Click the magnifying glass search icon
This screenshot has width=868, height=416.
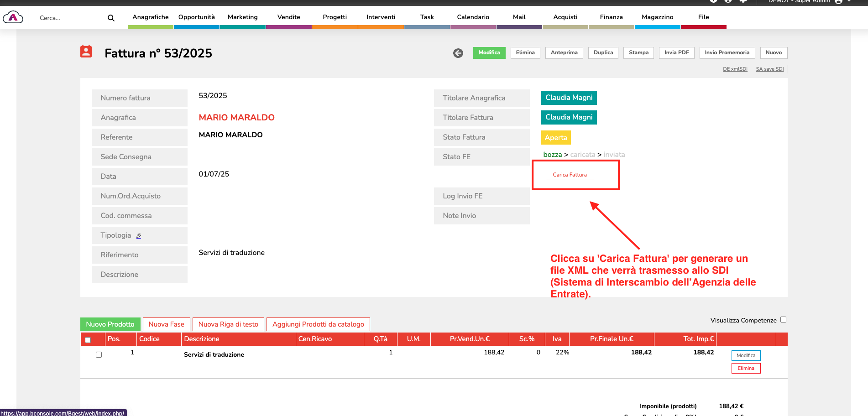click(x=111, y=18)
